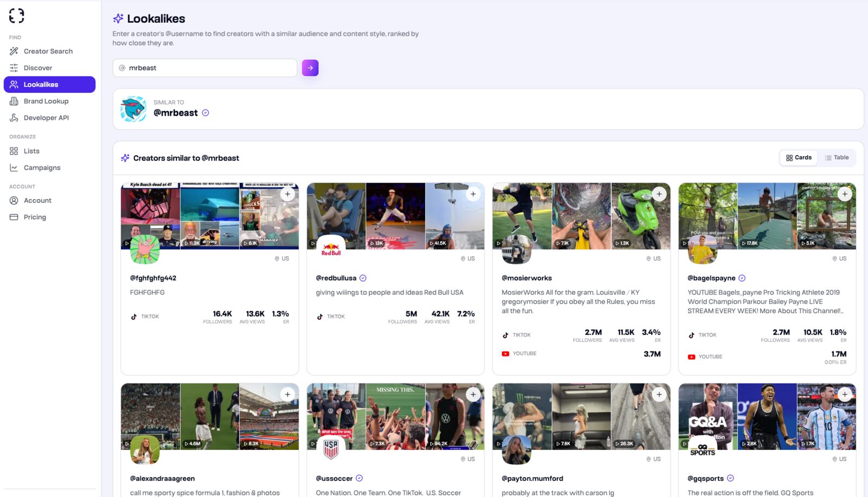868x497 pixels.
Task: Click the verified badge beside @bagelspayne
Action: point(742,278)
